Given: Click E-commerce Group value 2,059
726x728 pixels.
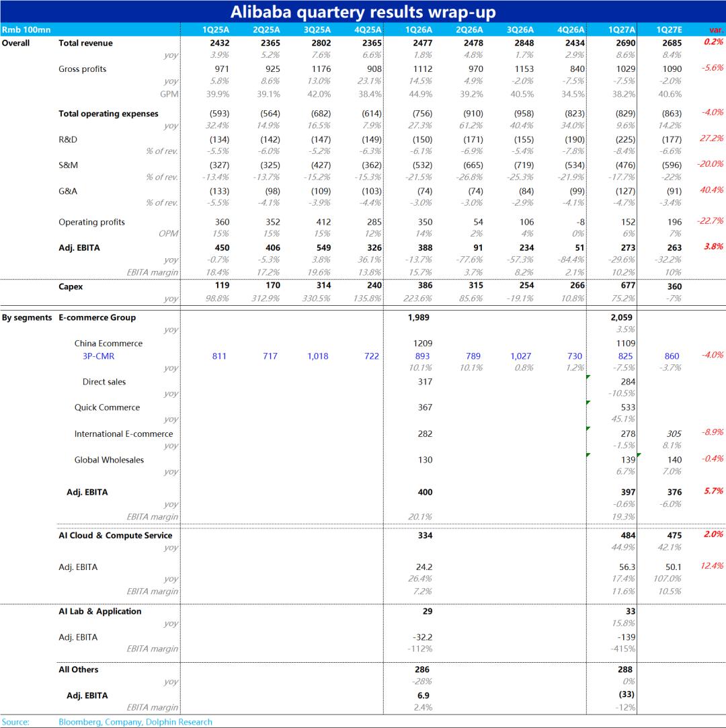Looking at the screenshot, I should click(x=621, y=317).
